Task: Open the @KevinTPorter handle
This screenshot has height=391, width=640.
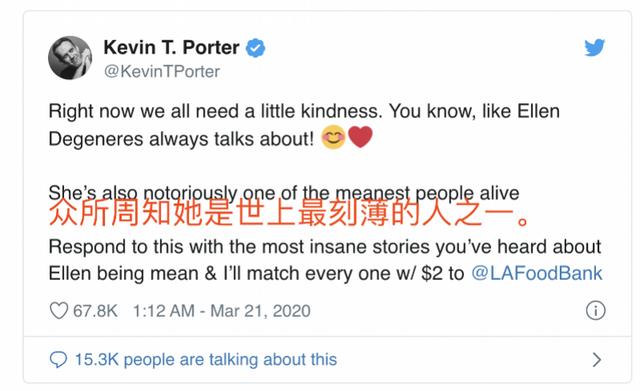Action: (162, 71)
